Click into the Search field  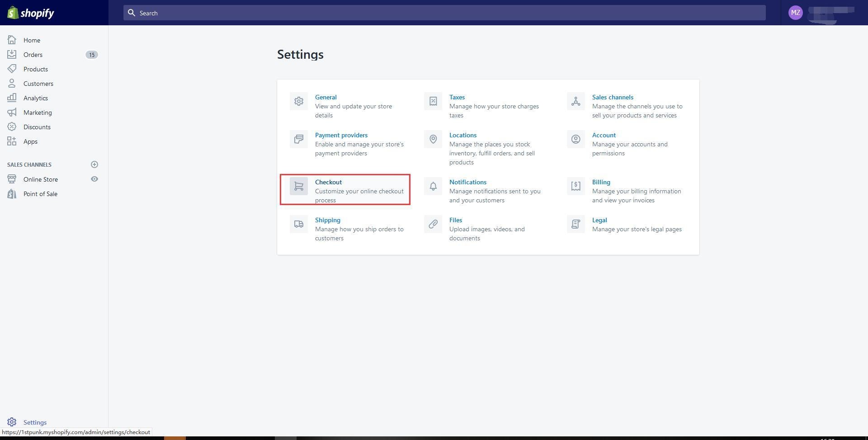[444, 13]
